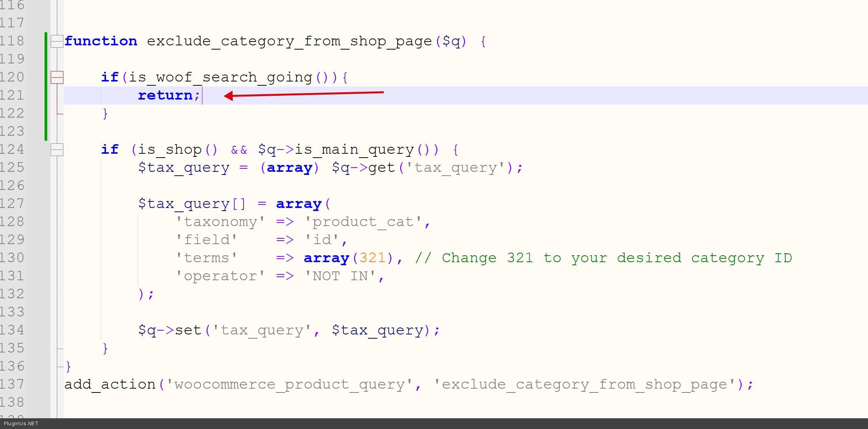Click the add_action call on line 137
Screen dimensions: 868x429
pos(110,384)
